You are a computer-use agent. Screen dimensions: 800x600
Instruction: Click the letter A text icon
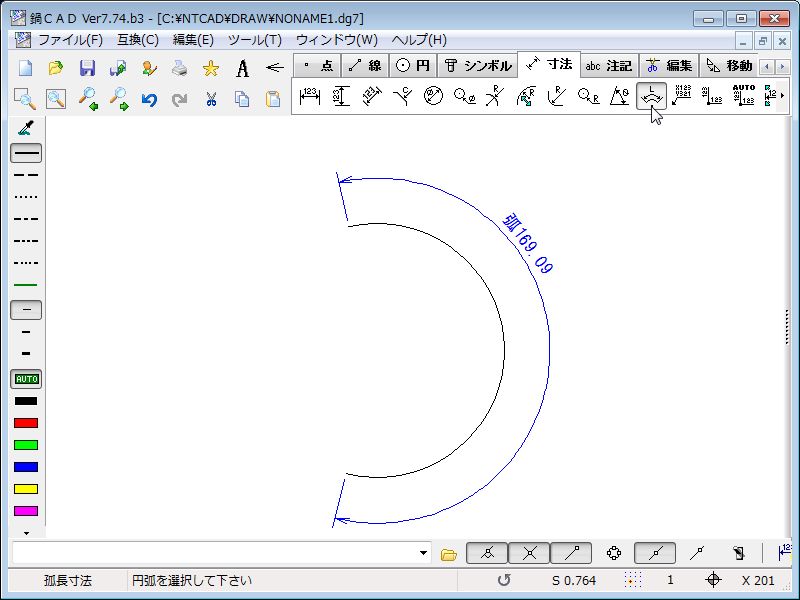(x=242, y=67)
